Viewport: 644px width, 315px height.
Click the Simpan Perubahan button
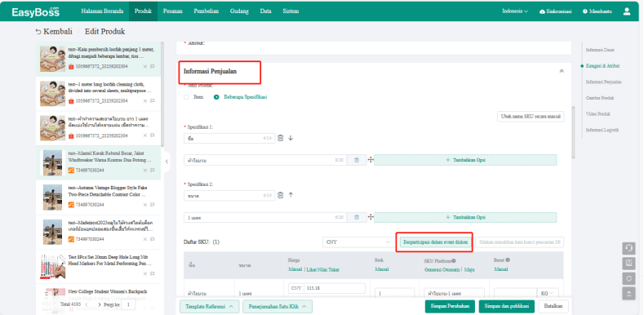pyautogui.click(x=450, y=306)
